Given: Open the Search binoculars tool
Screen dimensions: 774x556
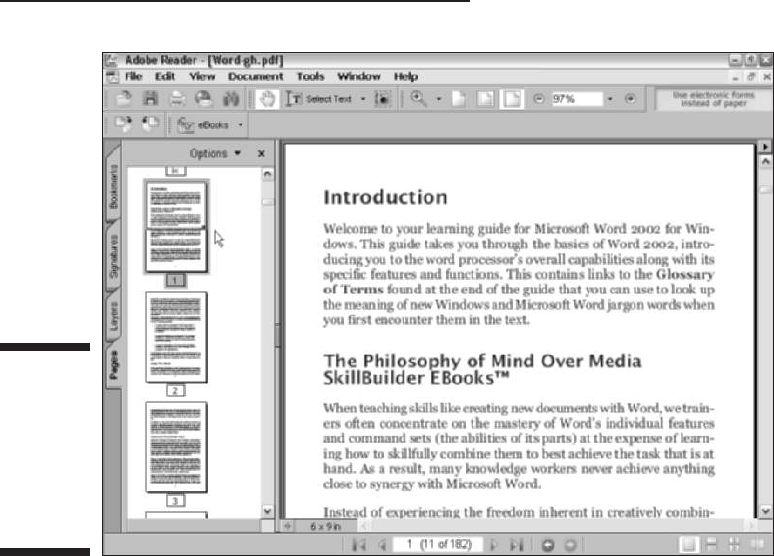Looking at the screenshot, I should pyautogui.click(x=231, y=99).
